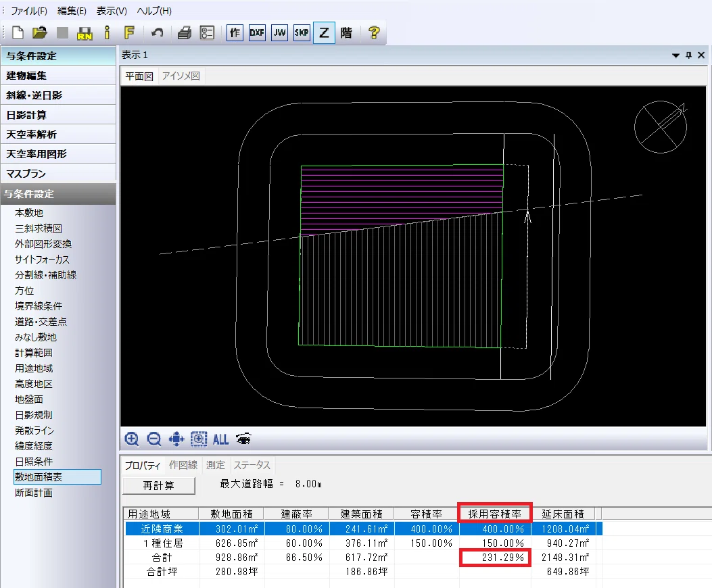Click the New file icon
The image size is (712, 588).
pos(18,32)
